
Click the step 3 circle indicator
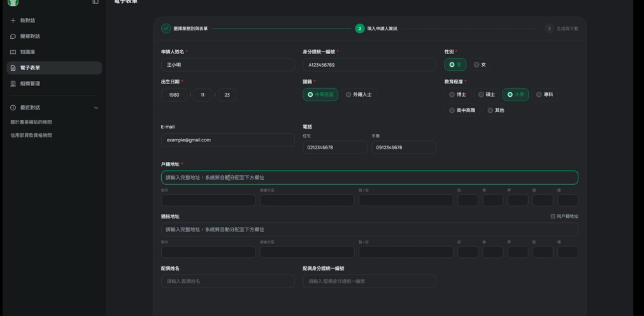tap(549, 29)
